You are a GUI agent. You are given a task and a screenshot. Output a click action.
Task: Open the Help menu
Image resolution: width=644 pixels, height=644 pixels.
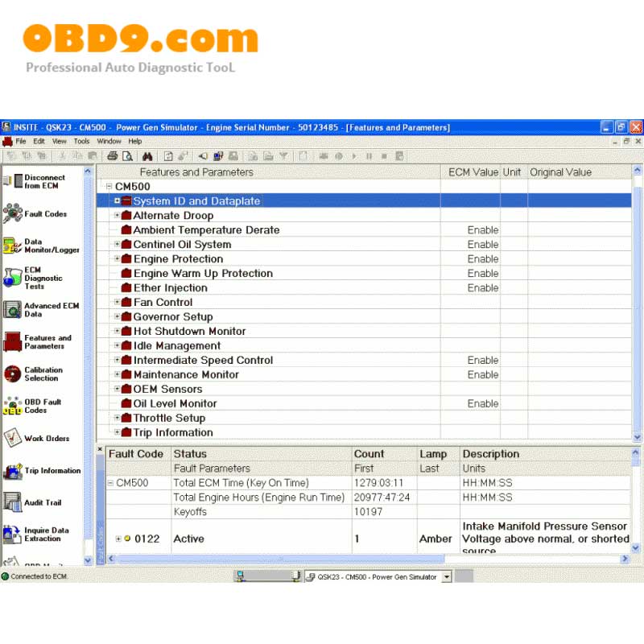click(134, 142)
